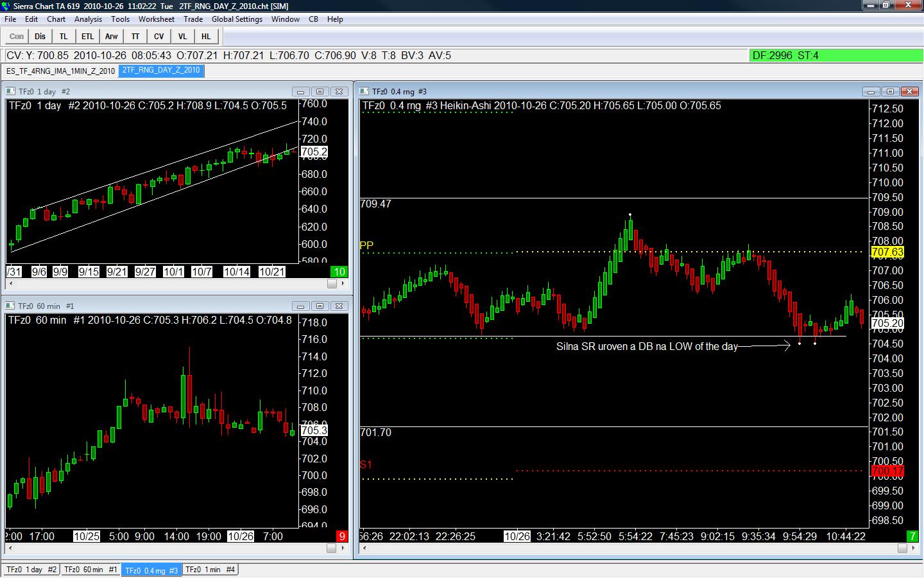Screen dimensions: 924x578
Task: Open the Tools menu
Action: click(121, 19)
